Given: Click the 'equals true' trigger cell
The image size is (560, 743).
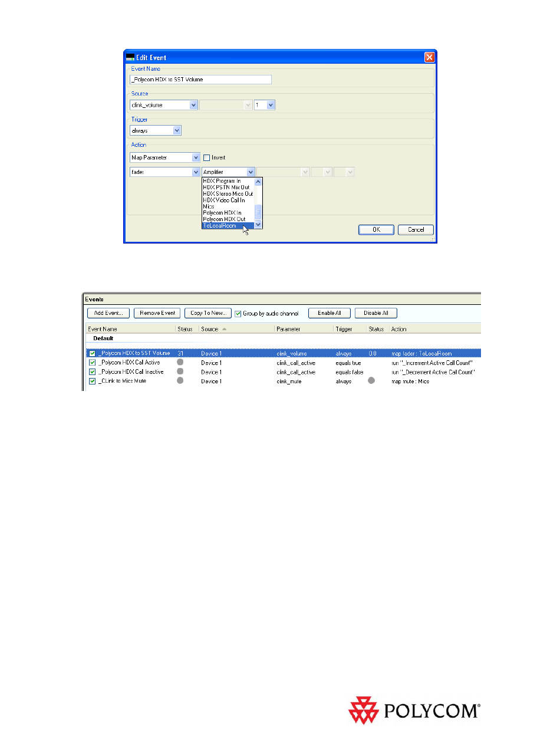Looking at the screenshot, I should click(348, 363).
